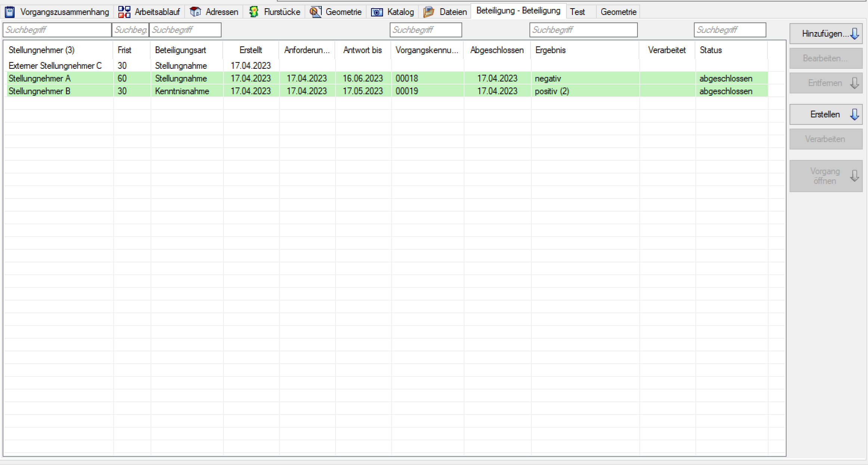Open the Erstellen dropdown arrow

click(x=854, y=114)
